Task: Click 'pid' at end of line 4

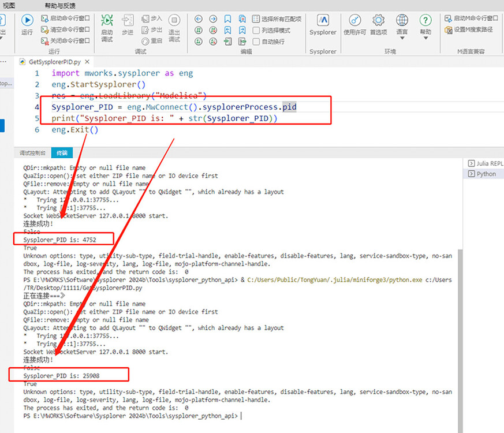Action: point(289,107)
